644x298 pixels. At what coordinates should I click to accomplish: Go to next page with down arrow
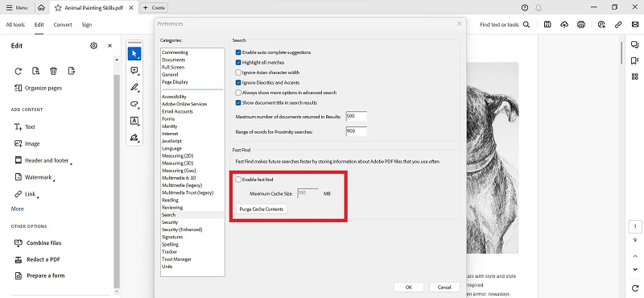(635, 270)
